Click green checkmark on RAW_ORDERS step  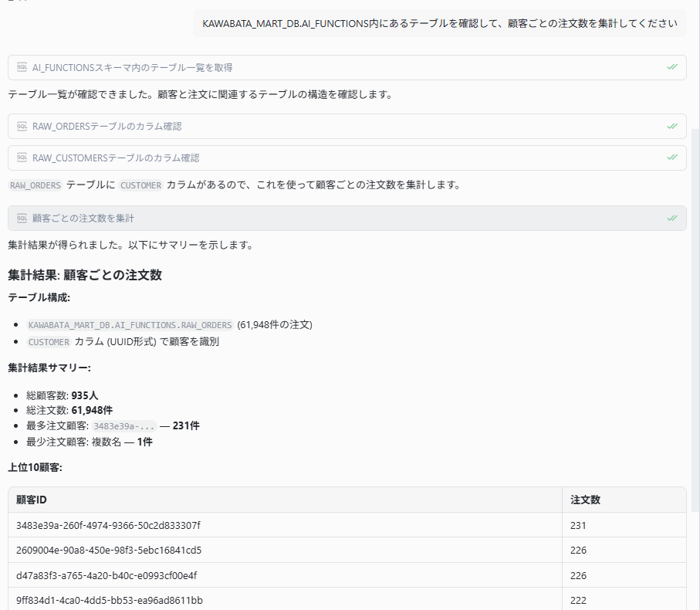672,126
